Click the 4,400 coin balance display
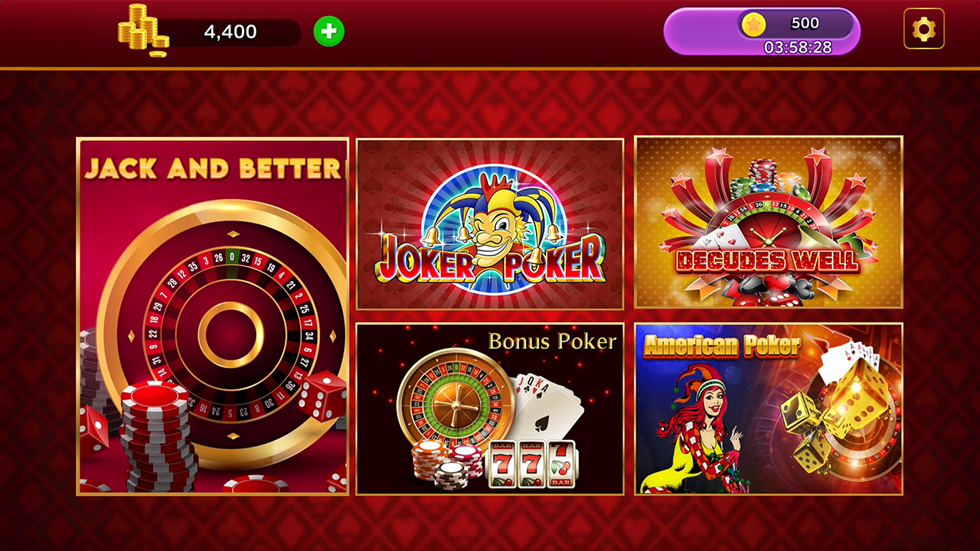The width and height of the screenshot is (980, 551). 230,32
